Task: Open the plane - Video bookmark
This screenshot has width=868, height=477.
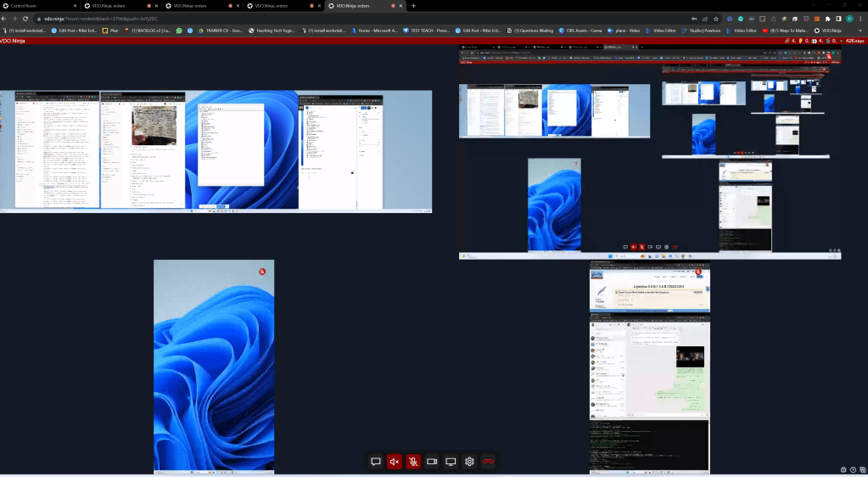Action: tap(624, 31)
